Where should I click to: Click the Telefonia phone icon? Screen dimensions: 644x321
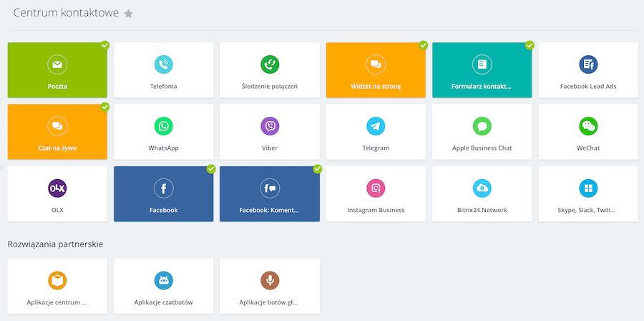163,64
